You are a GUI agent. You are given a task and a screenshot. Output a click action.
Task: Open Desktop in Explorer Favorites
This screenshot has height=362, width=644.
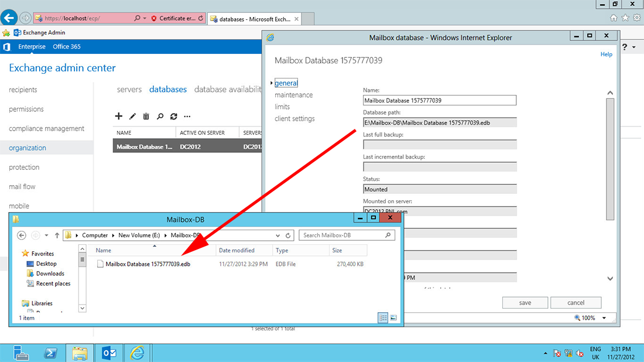coord(46,264)
